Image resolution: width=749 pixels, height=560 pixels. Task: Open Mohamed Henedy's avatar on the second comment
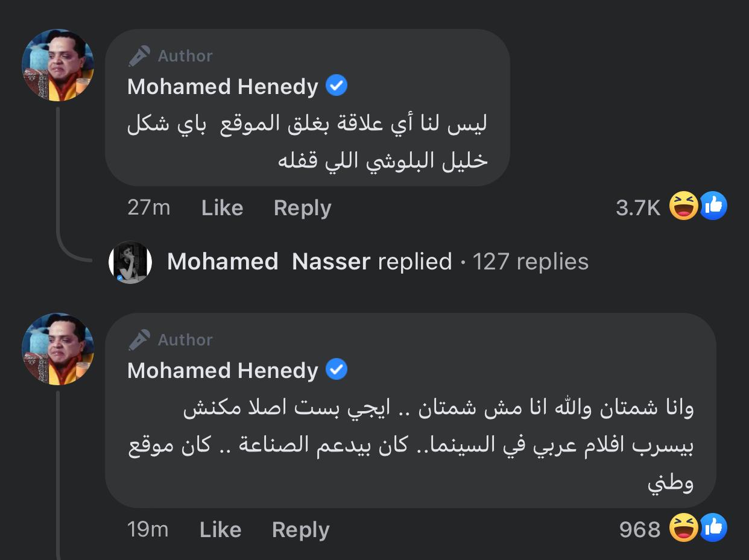click(x=58, y=349)
